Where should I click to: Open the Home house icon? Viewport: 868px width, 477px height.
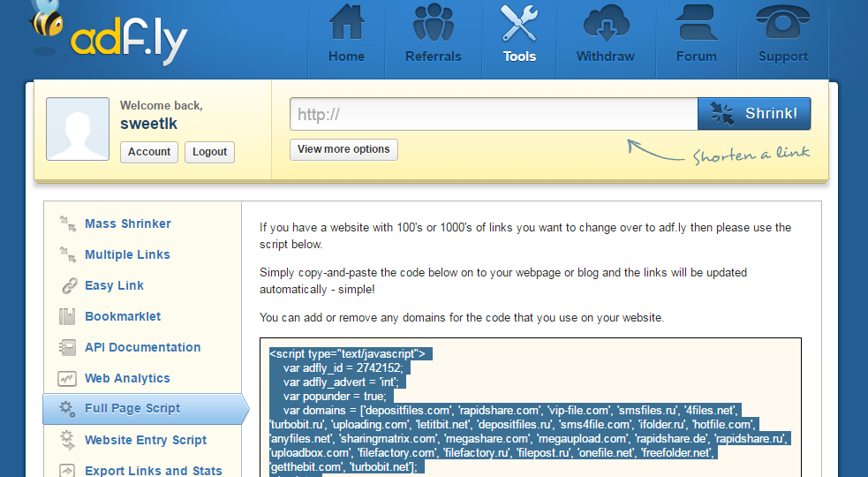point(346,22)
